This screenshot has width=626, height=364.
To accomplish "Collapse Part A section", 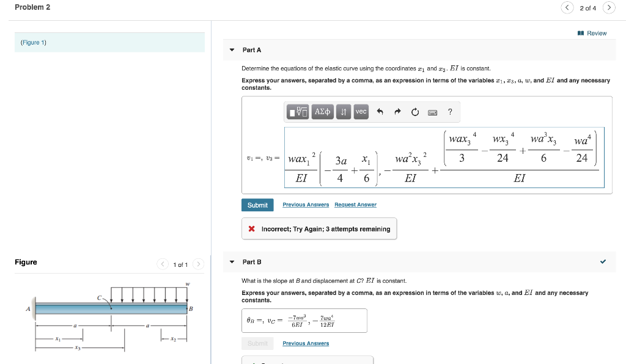I will [232, 50].
